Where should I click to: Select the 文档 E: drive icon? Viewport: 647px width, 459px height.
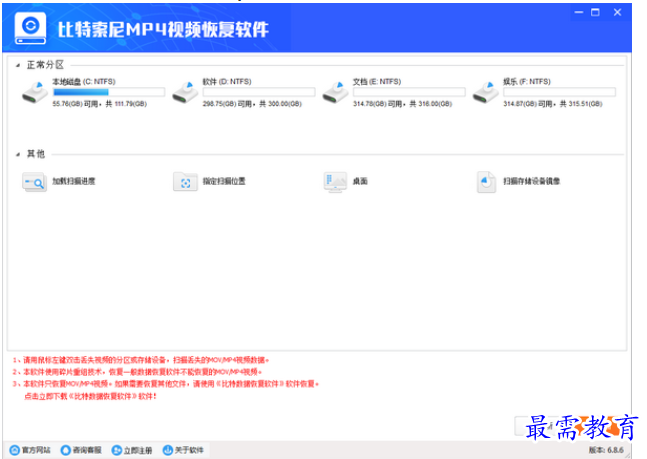[335, 92]
